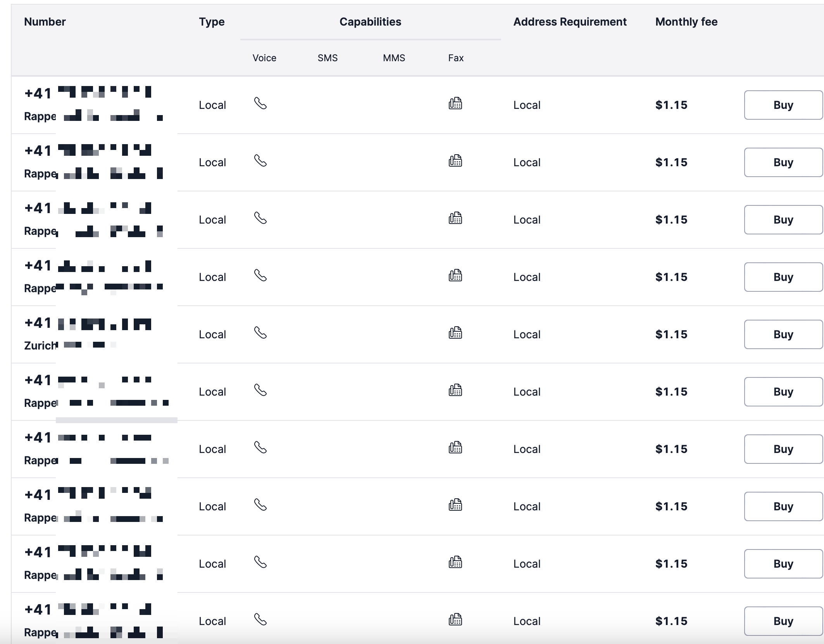The height and width of the screenshot is (644, 824).
Task: Click the fax icon in the Zurich row
Action: pos(455,333)
